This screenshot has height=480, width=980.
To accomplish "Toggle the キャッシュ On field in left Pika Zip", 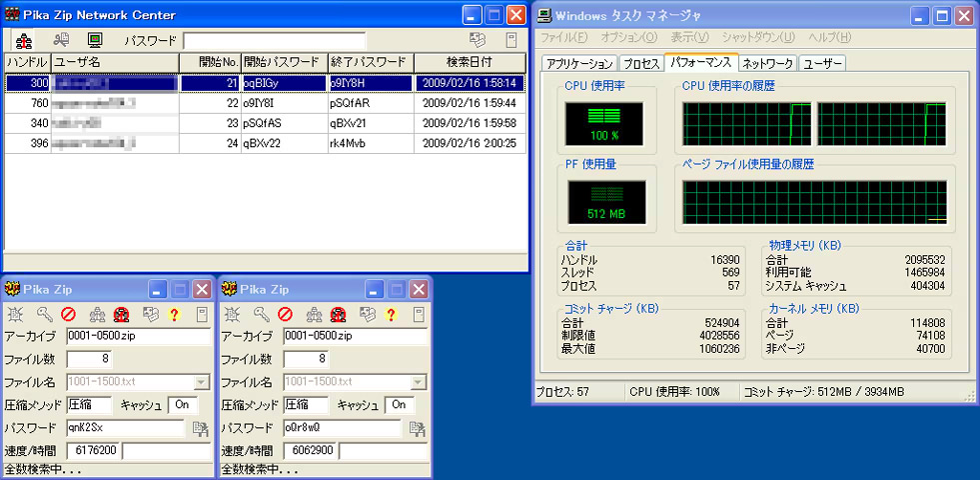I will coord(183,405).
